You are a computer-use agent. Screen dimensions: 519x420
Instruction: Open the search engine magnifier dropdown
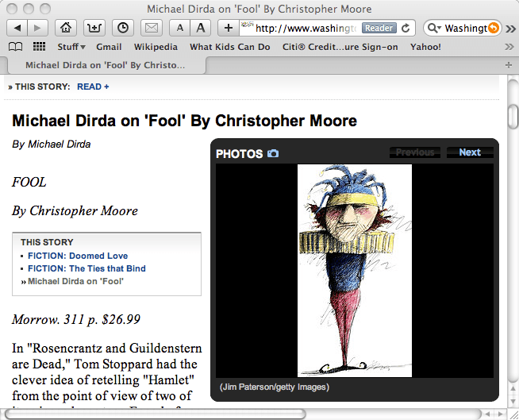[x=434, y=28]
